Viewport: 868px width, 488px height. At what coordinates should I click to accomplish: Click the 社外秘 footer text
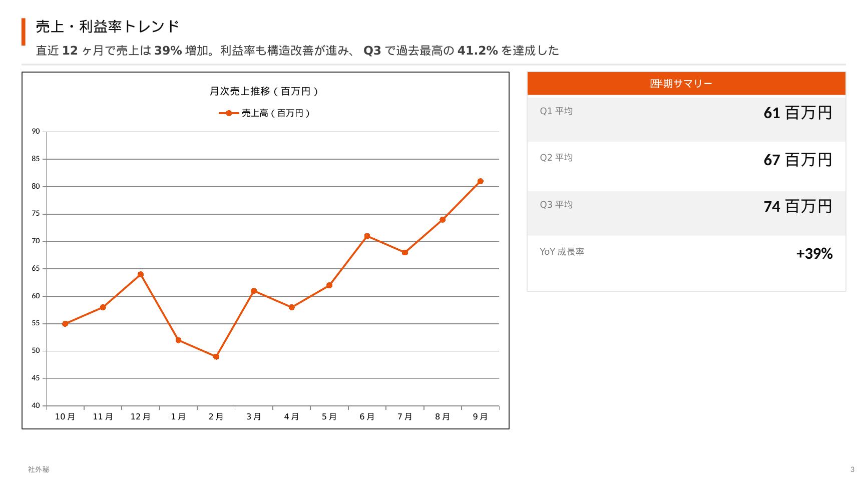tap(39, 469)
